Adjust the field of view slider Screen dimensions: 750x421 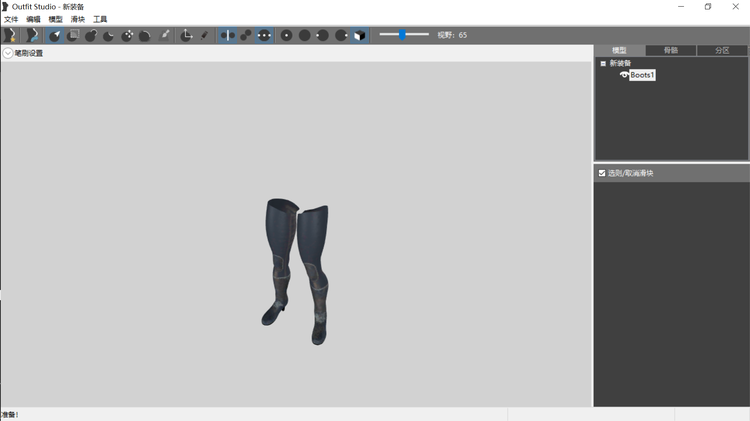point(402,34)
